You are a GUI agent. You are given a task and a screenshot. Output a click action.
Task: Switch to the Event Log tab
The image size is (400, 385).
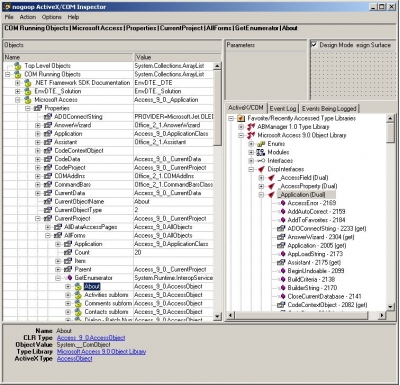[283, 108]
